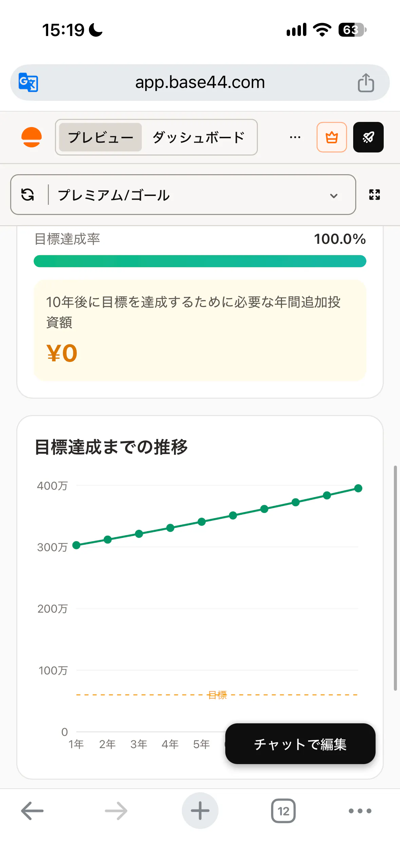Tap the Google Translate icon in address bar
The height and width of the screenshot is (868, 400).
pos(28,82)
